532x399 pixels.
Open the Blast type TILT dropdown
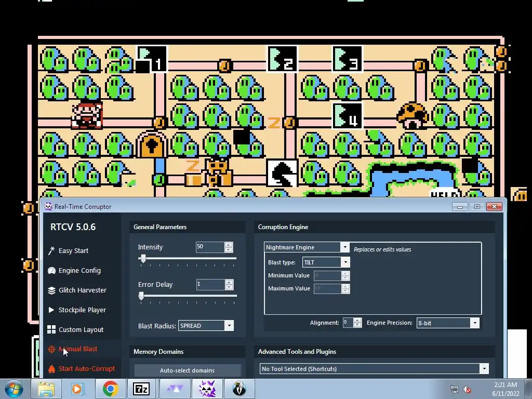(326, 262)
